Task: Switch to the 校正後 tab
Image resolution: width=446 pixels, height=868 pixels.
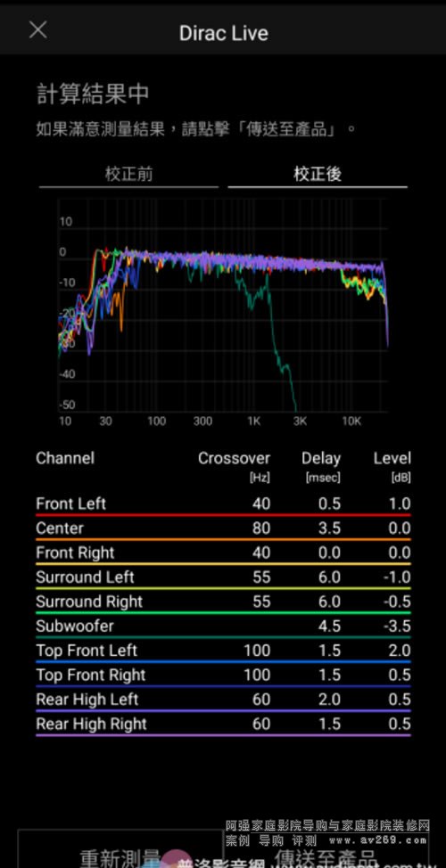Action: coord(318,175)
